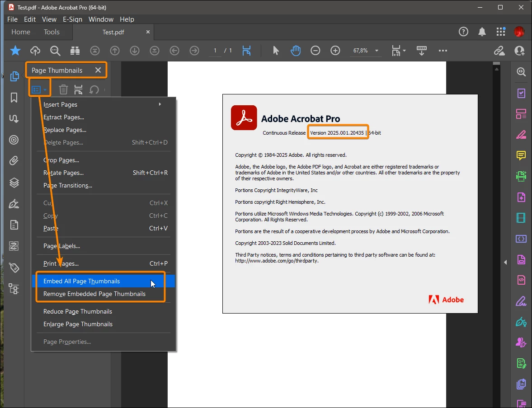Click the zoom out minus icon
The image size is (532, 408).
[x=315, y=51]
